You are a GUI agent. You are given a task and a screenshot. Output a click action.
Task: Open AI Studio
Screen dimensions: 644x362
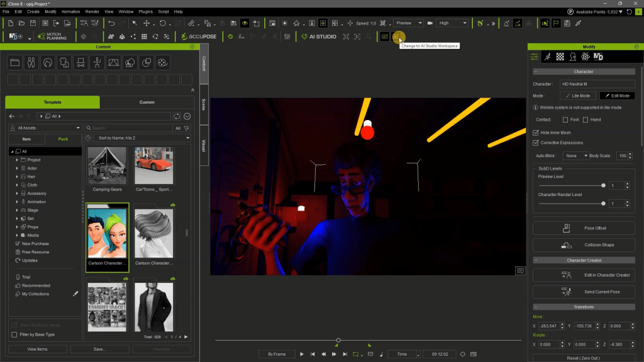point(319,36)
